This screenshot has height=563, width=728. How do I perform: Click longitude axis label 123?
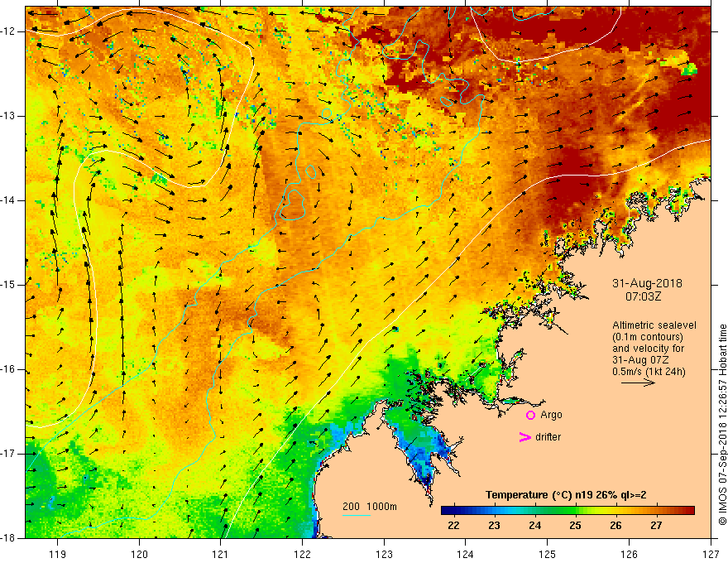point(384,554)
